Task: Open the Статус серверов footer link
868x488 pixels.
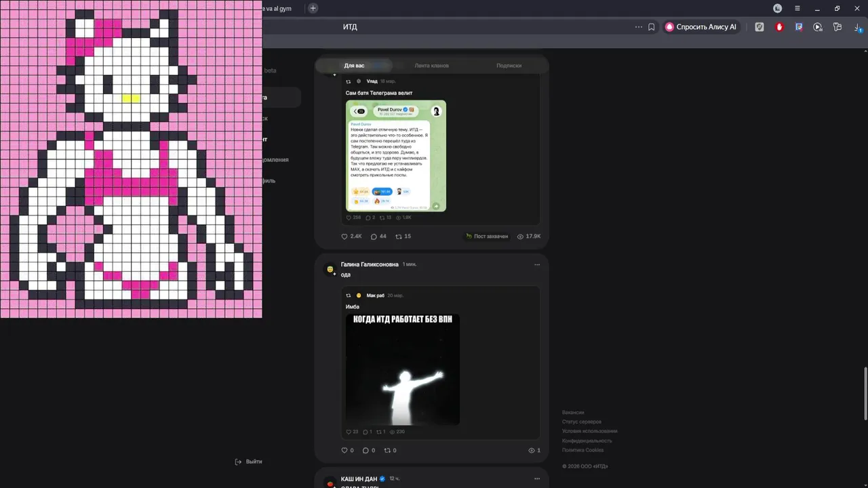Action: click(582, 422)
